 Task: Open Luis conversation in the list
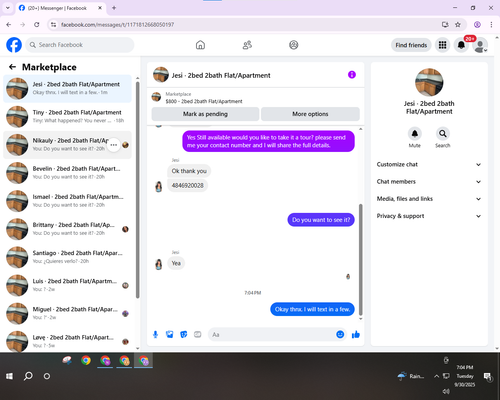(x=67, y=285)
